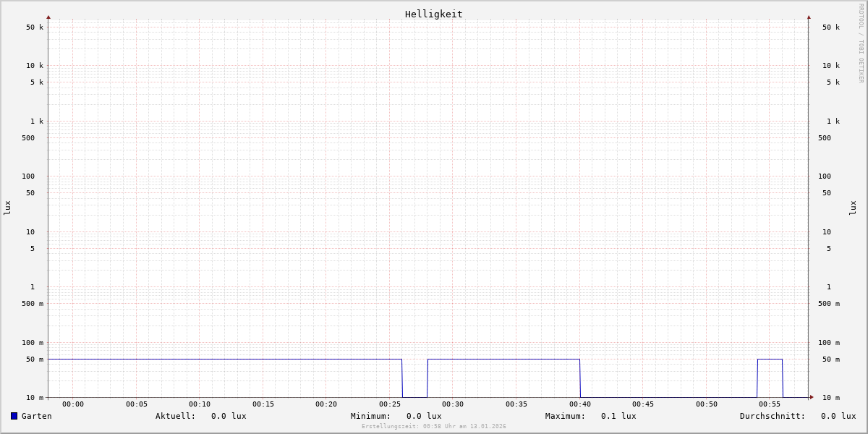Click the arrowhead atop the right lux axis
Screen dimensions: 868x434
[x=809, y=17]
